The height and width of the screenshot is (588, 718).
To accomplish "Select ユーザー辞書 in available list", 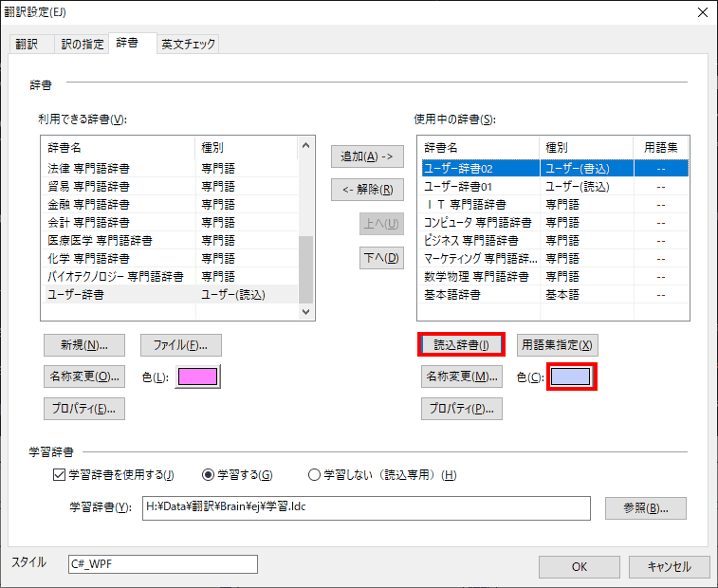I will pyautogui.click(x=170, y=294).
